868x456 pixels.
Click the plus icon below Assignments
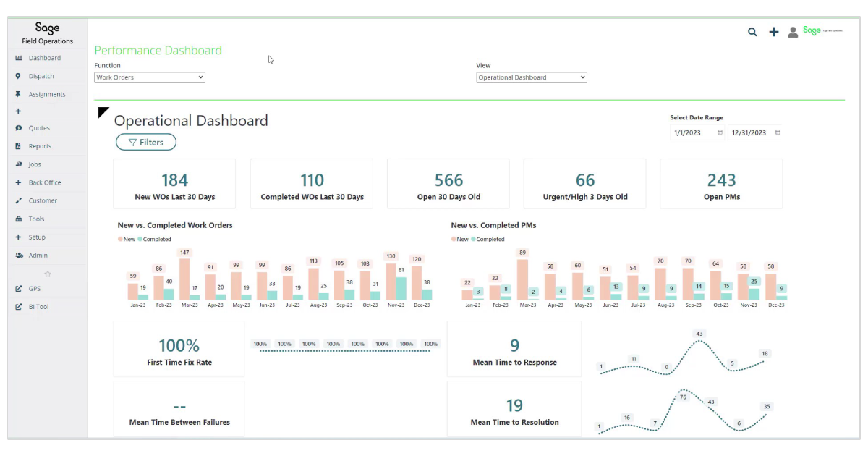click(18, 111)
